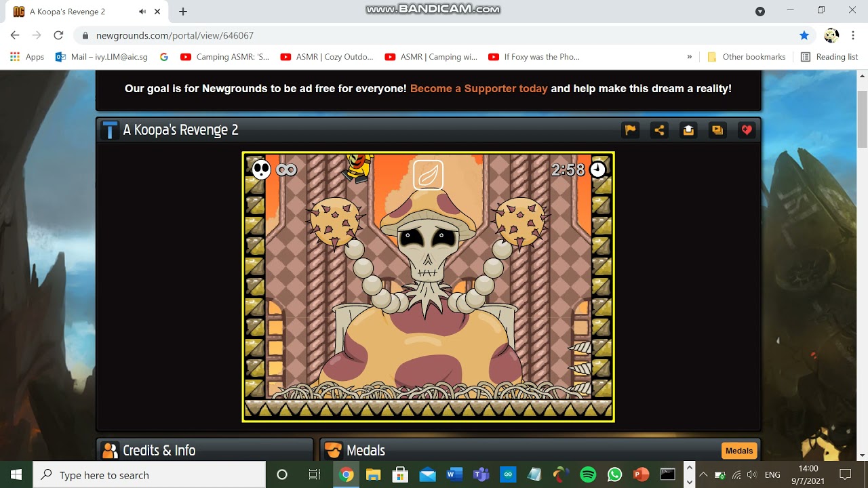Show hidden system tray icons
This screenshot has width=868, height=488.
[703, 474]
